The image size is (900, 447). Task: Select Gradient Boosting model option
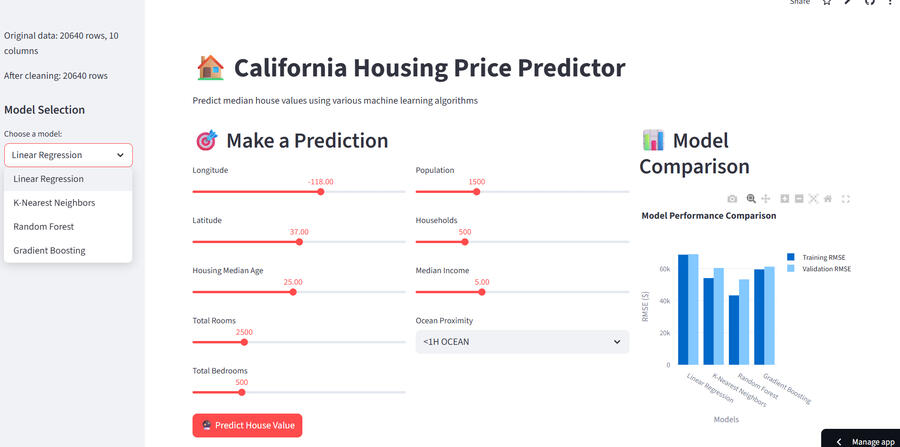(49, 251)
